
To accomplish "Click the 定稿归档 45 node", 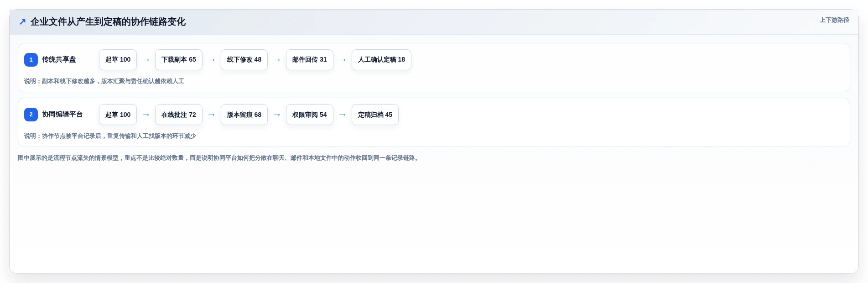I will (x=375, y=115).
